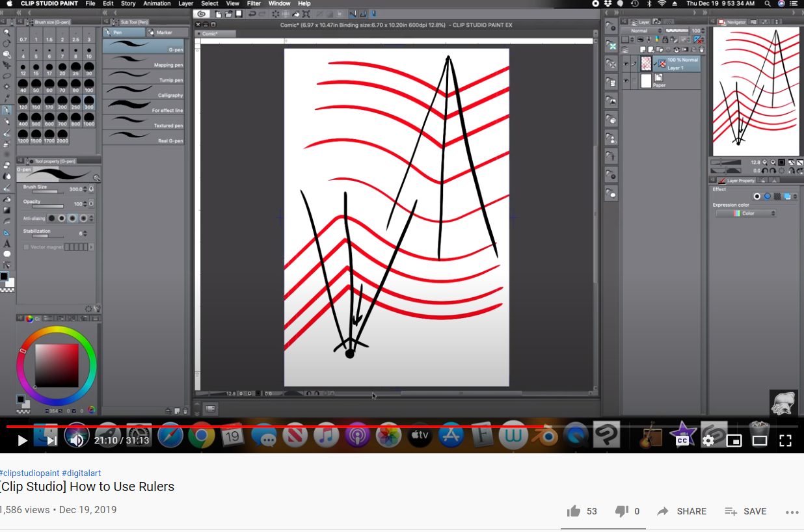Viewport: 804px width, 532px height.
Task: Choose the strongest anti-aliasing option
Action: (83, 219)
